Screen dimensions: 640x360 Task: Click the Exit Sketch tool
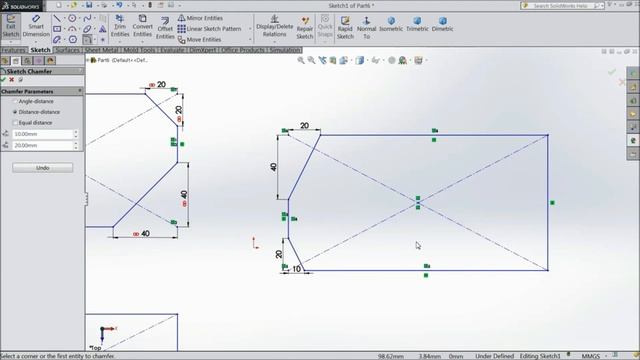click(x=11, y=26)
